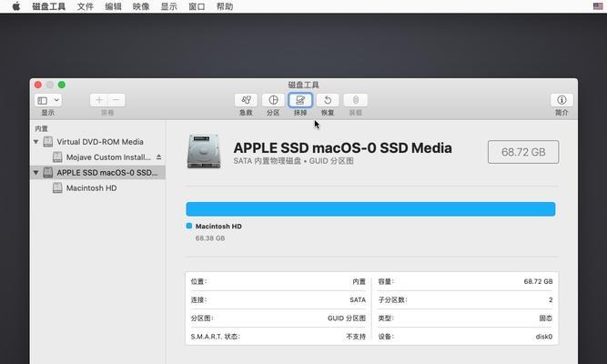Click the 子分区数 row value 2
The height and width of the screenshot is (364, 607).
point(551,299)
